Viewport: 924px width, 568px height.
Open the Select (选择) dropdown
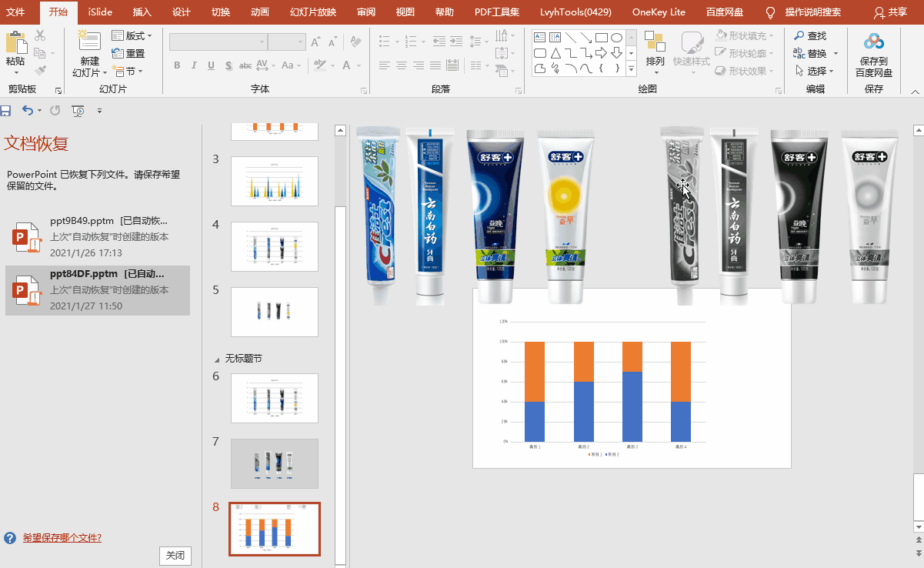tap(813, 71)
